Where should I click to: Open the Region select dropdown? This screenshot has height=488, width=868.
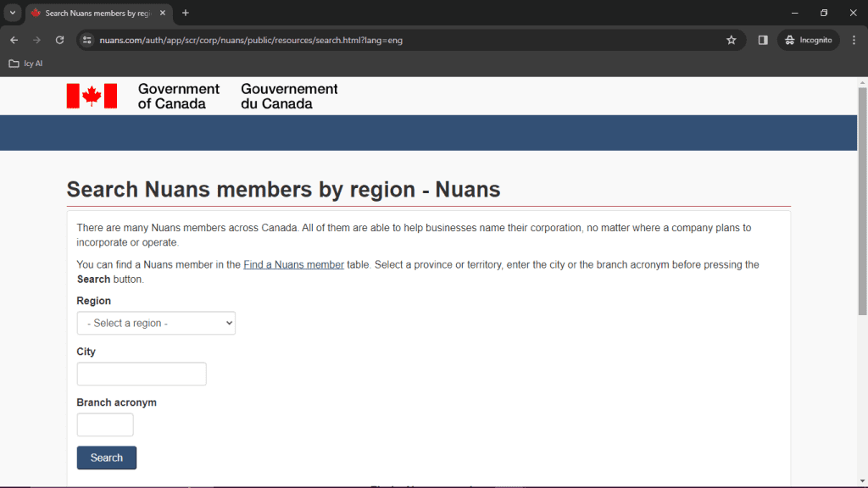[x=156, y=323]
